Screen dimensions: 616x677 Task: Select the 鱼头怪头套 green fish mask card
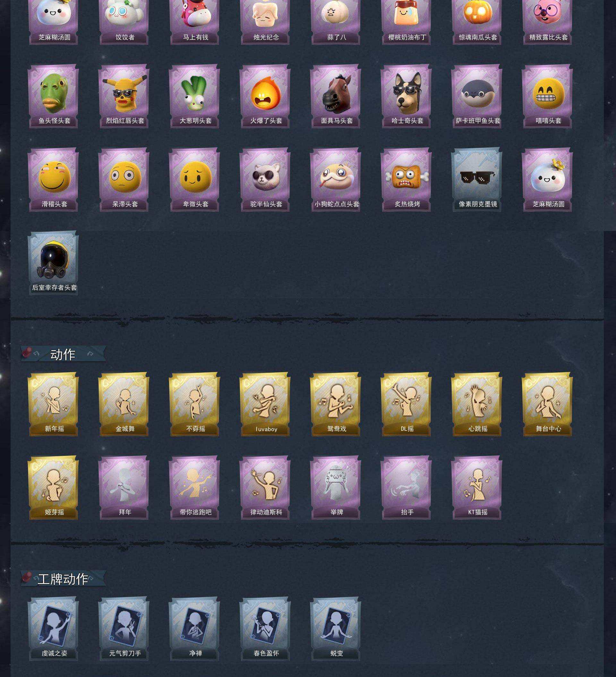(x=53, y=96)
